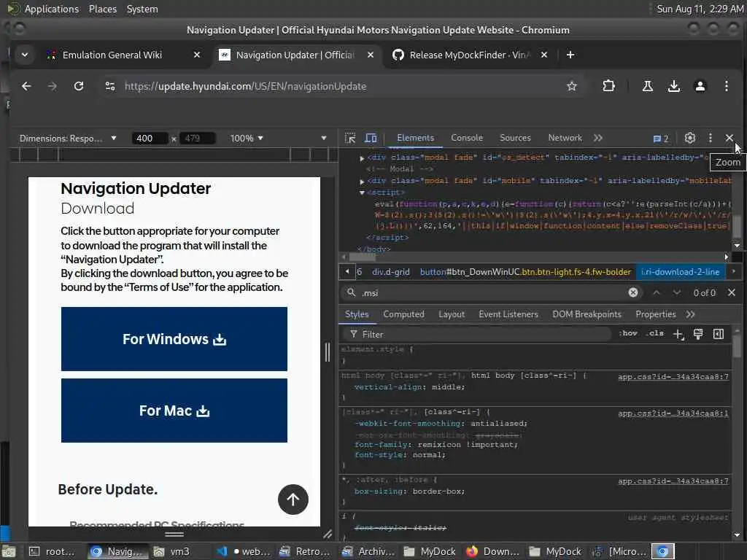Open DevTools settings gear

click(690, 138)
